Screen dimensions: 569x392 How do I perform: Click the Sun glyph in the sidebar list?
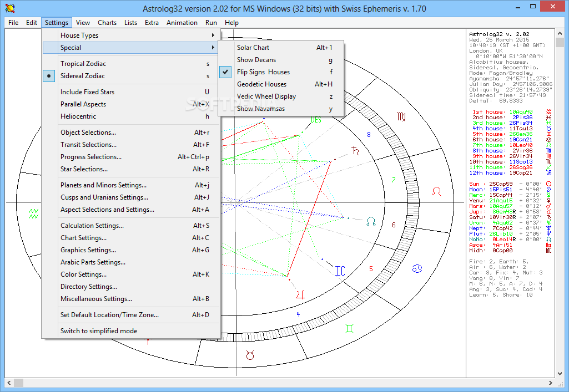[x=548, y=184]
